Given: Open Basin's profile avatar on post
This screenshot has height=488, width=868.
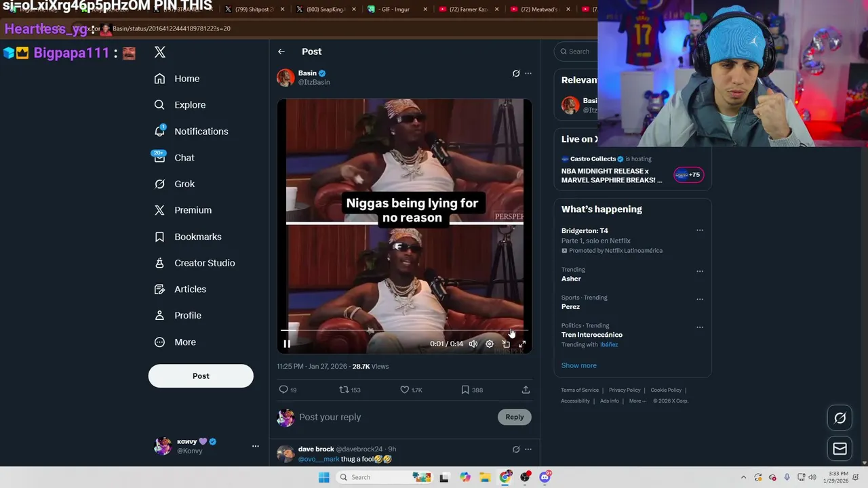Looking at the screenshot, I should coord(285,77).
